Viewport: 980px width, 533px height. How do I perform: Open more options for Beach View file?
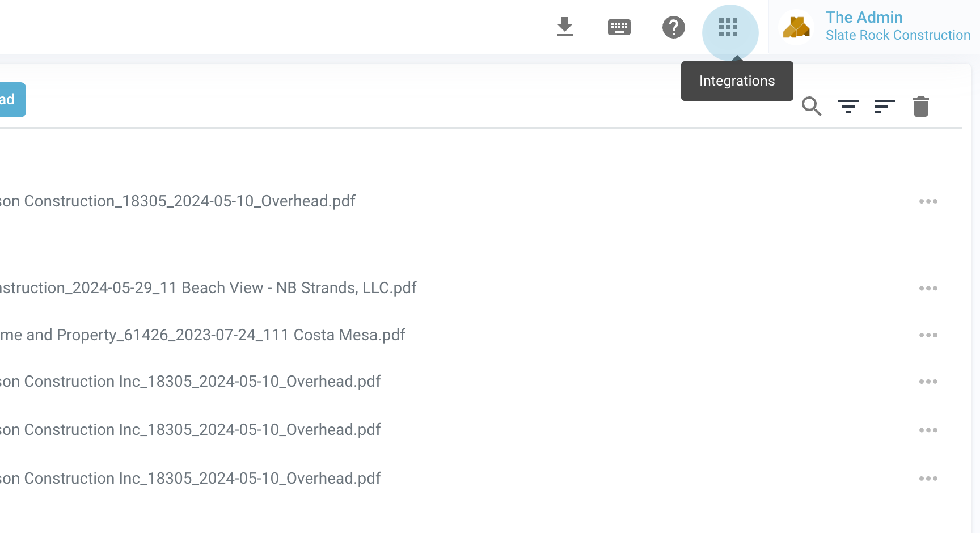pyautogui.click(x=928, y=288)
